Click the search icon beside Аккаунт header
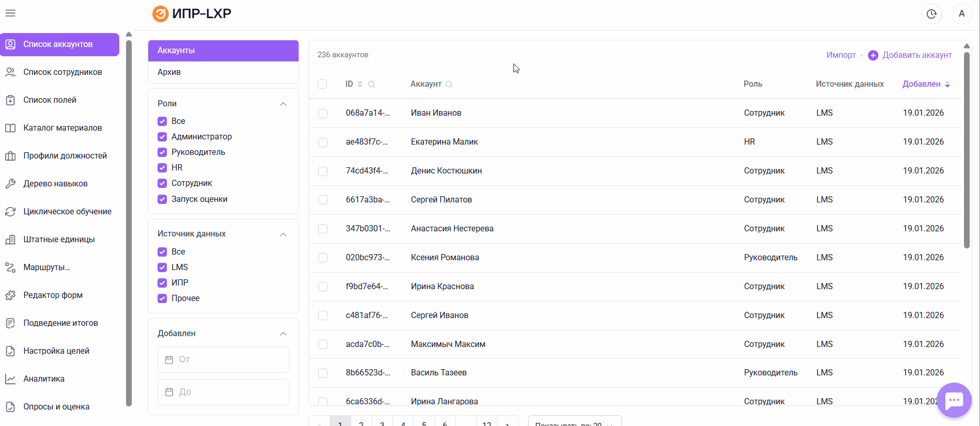Image resolution: width=980 pixels, height=426 pixels. pyautogui.click(x=449, y=84)
